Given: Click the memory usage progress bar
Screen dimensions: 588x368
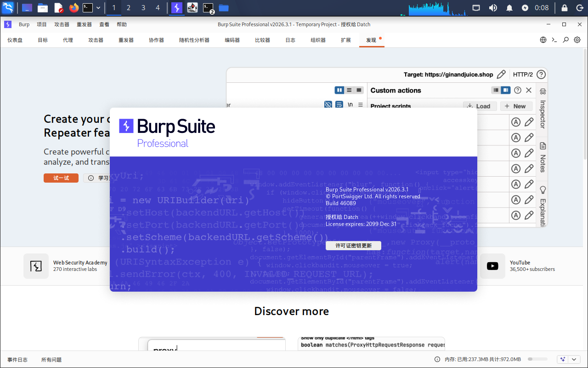Looking at the screenshot, I should point(537,359).
